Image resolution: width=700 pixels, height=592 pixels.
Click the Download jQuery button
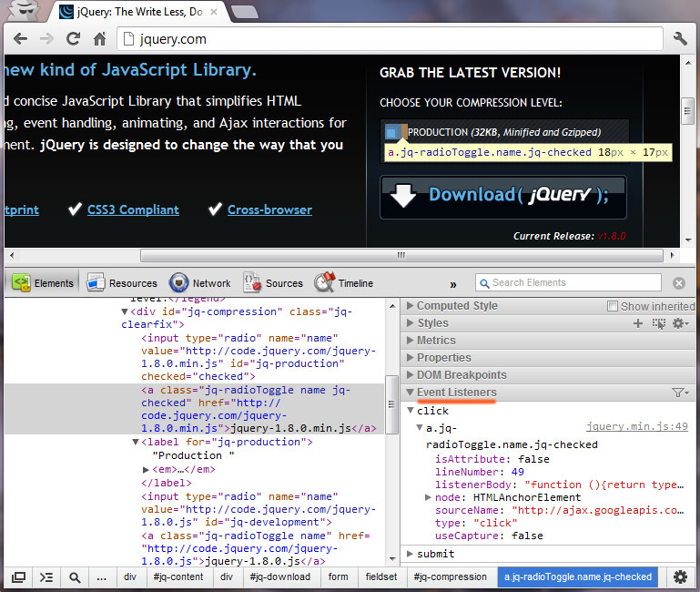tap(503, 197)
